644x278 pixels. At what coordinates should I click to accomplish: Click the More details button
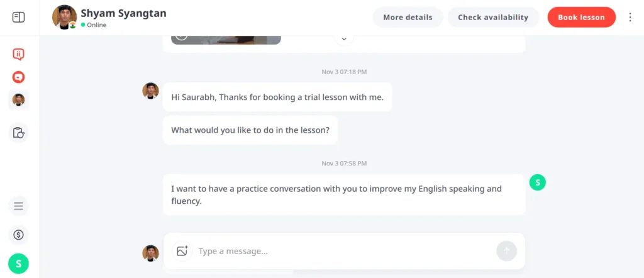click(x=408, y=18)
